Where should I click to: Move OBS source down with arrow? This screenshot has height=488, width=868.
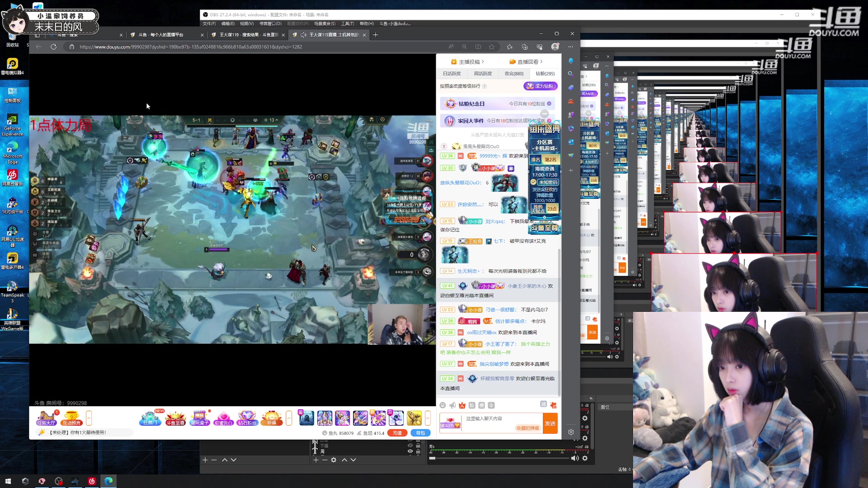point(354,460)
